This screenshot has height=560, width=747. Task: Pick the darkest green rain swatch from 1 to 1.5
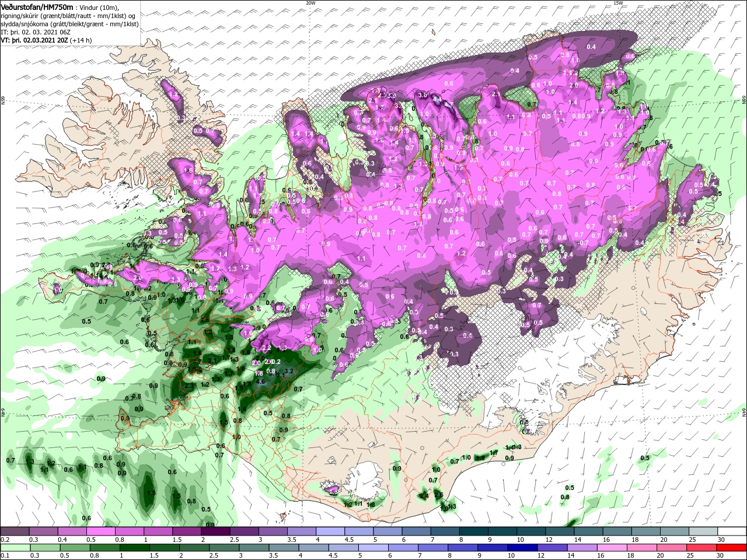pyautogui.click(x=134, y=548)
